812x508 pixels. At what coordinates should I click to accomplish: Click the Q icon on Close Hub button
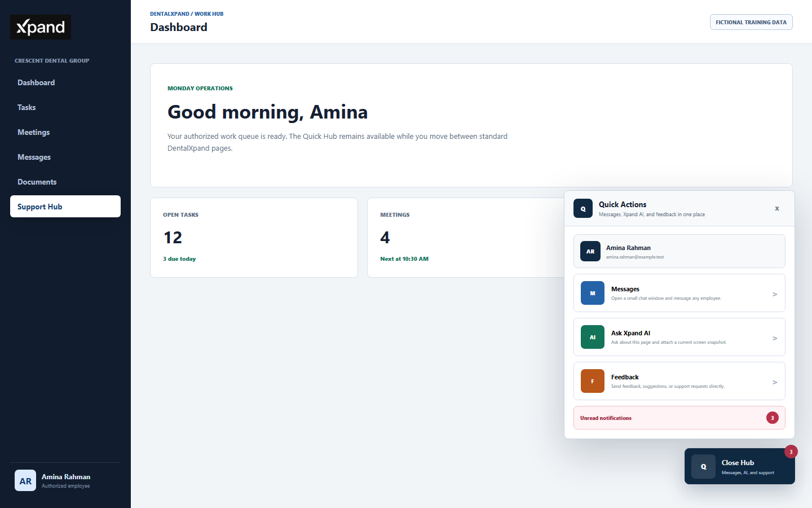704,466
